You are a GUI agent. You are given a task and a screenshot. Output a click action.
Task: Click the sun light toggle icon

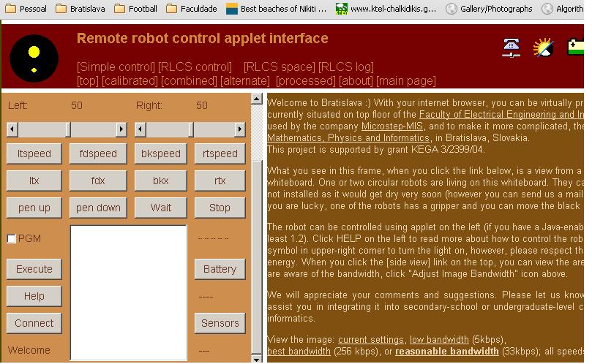coord(543,48)
